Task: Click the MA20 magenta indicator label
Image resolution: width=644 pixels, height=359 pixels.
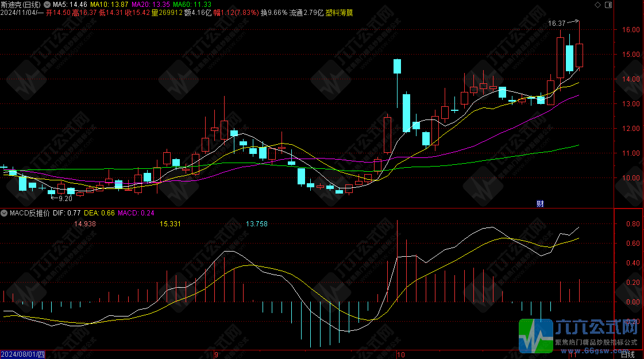Action: pos(148,5)
